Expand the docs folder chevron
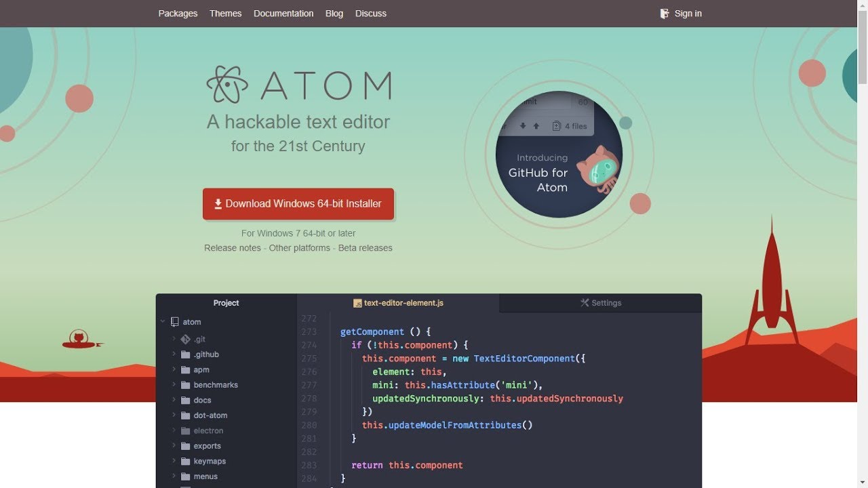868x488 pixels. 174,400
